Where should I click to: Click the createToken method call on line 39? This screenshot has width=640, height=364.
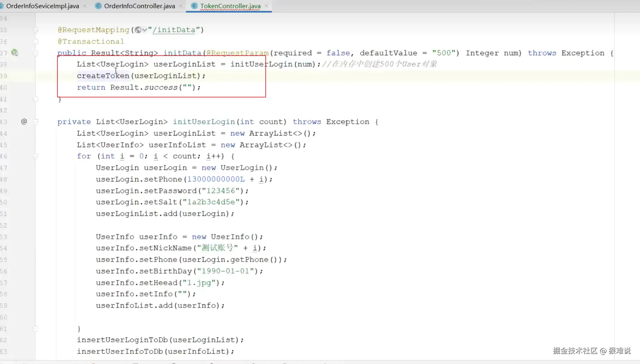click(x=103, y=76)
